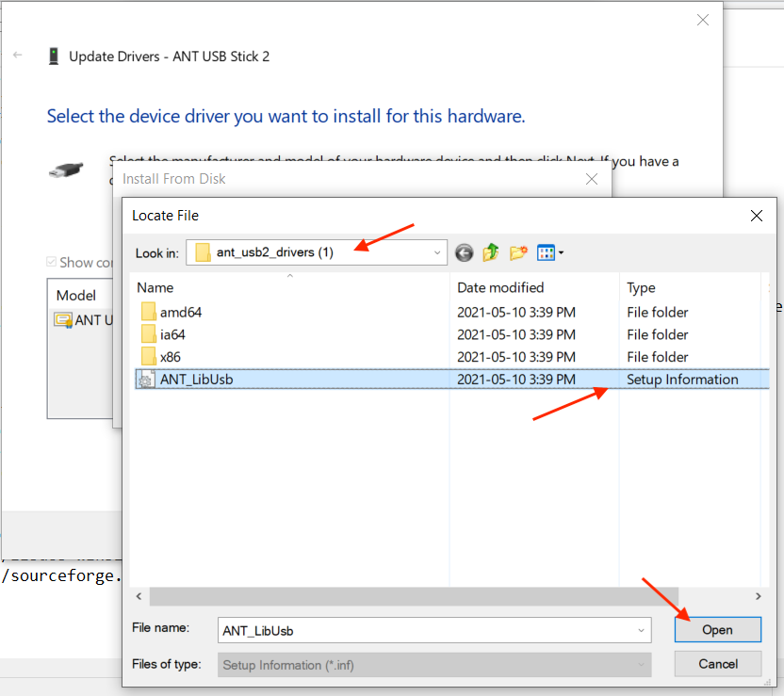The image size is (784, 696).
Task: Go up one folder level
Action: coord(491,252)
